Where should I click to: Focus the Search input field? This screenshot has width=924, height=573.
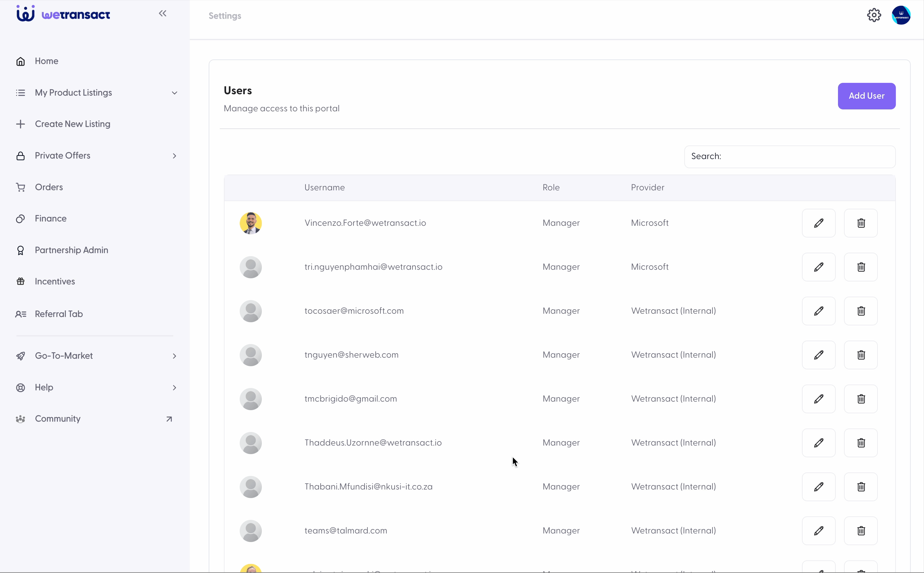[x=790, y=157]
